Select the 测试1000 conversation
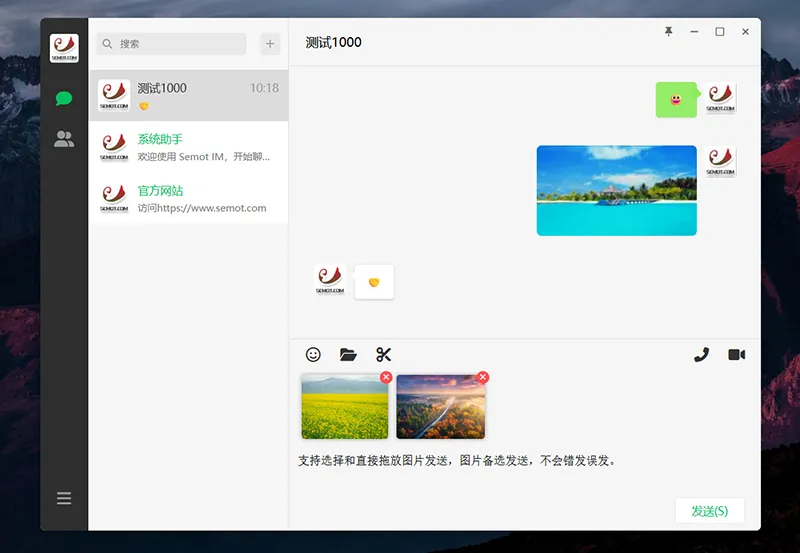800x553 pixels. pyautogui.click(x=189, y=95)
